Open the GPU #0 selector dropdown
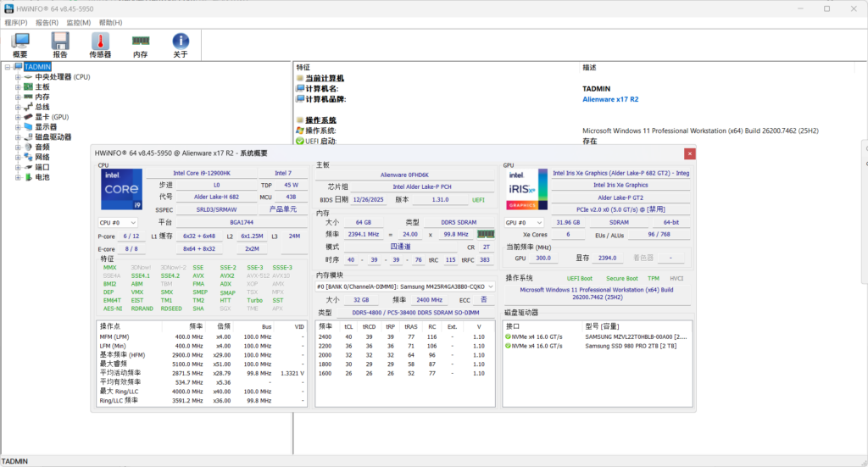Image resolution: width=868 pixels, height=467 pixels. (x=524, y=222)
